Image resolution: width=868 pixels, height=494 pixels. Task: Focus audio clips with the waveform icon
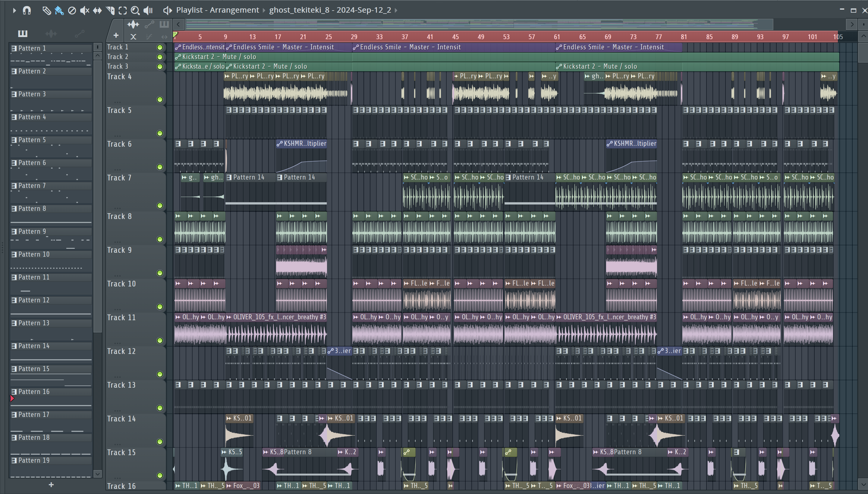pyautogui.click(x=133, y=24)
